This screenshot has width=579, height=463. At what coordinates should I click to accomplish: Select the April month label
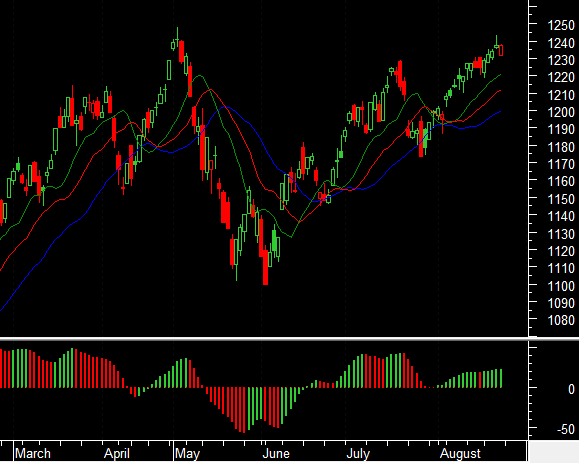click(117, 453)
